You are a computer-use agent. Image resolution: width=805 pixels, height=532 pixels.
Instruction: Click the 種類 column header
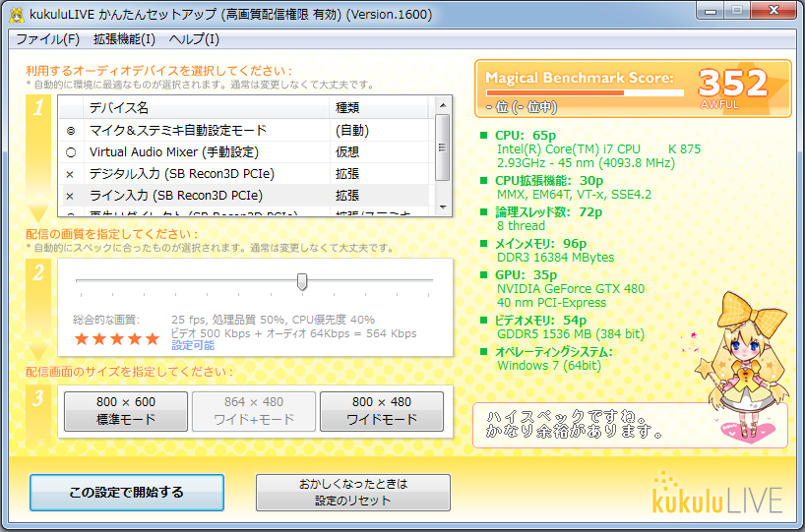pos(378,108)
